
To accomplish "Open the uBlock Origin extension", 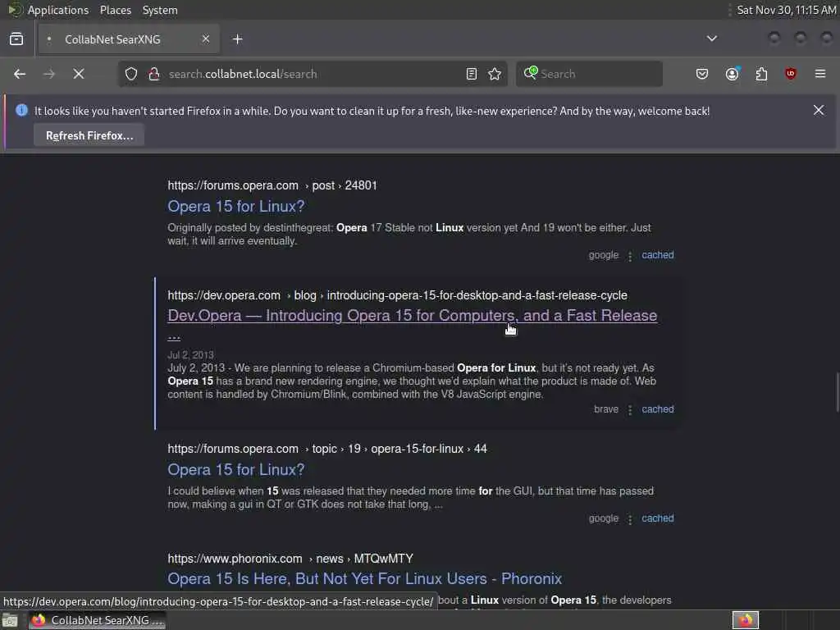I will [791, 74].
